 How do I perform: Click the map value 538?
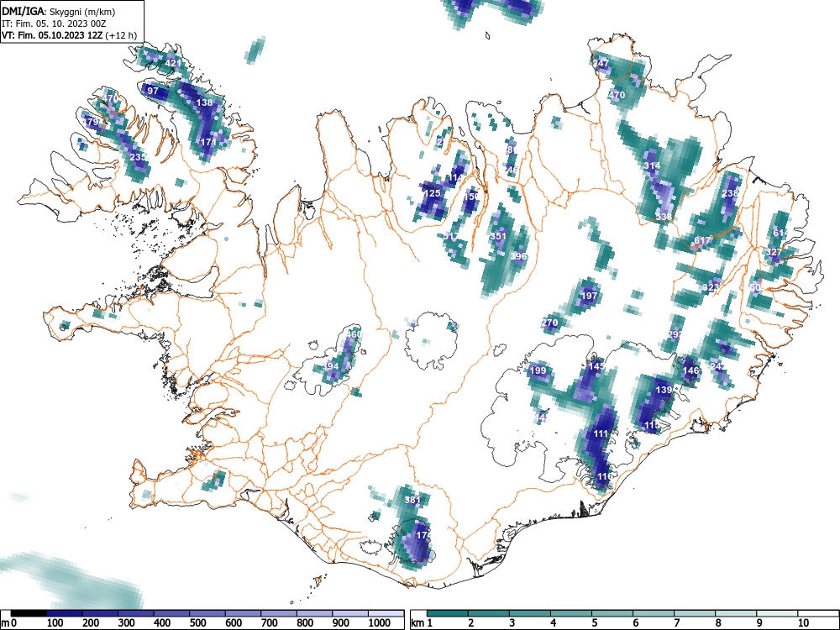pyautogui.click(x=664, y=217)
